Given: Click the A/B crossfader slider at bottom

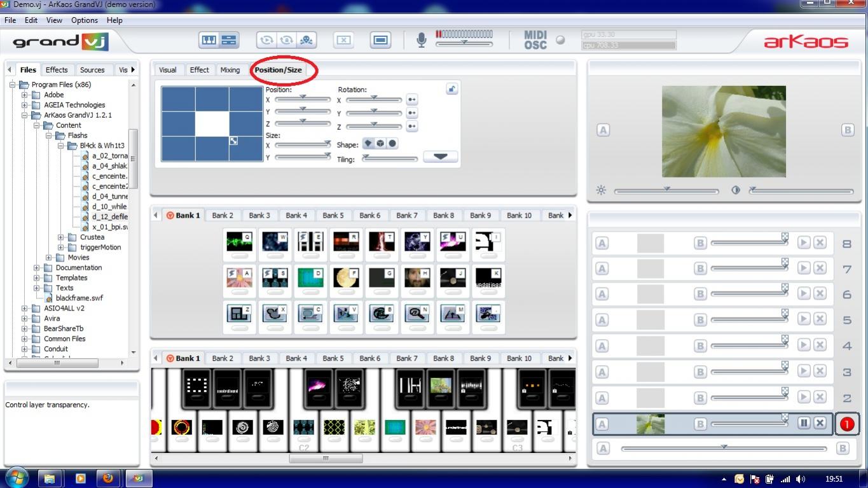Looking at the screenshot, I should [x=724, y=449].
